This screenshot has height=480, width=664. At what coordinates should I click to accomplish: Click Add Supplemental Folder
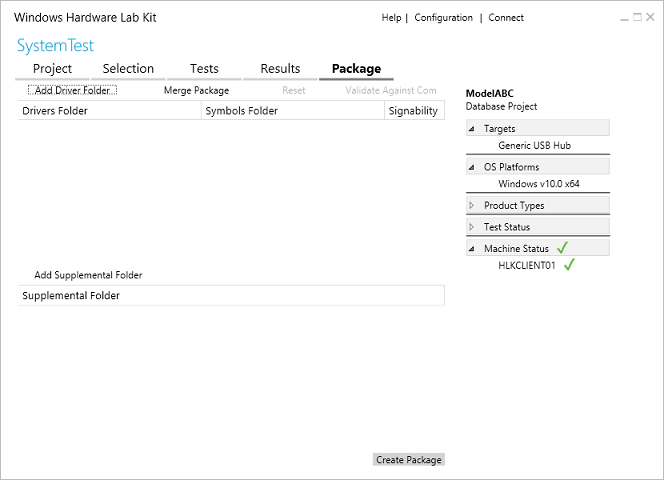[88, 275]
